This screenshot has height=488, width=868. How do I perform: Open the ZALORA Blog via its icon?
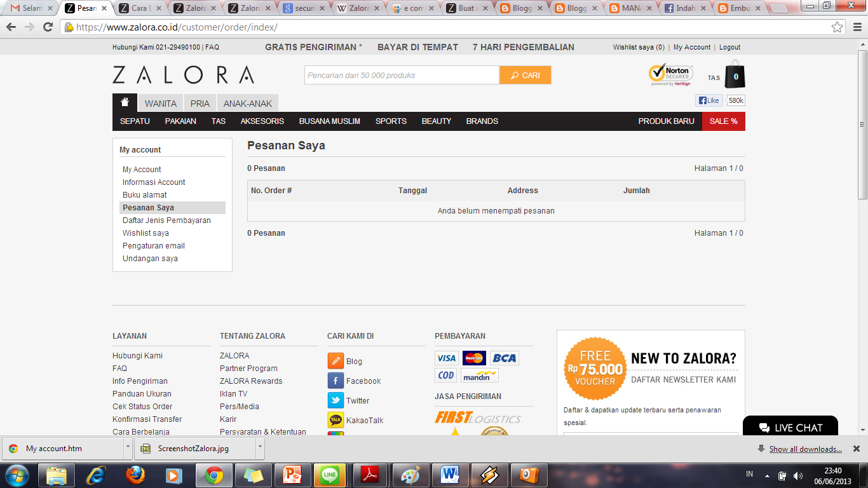click(x=336, y=360)
